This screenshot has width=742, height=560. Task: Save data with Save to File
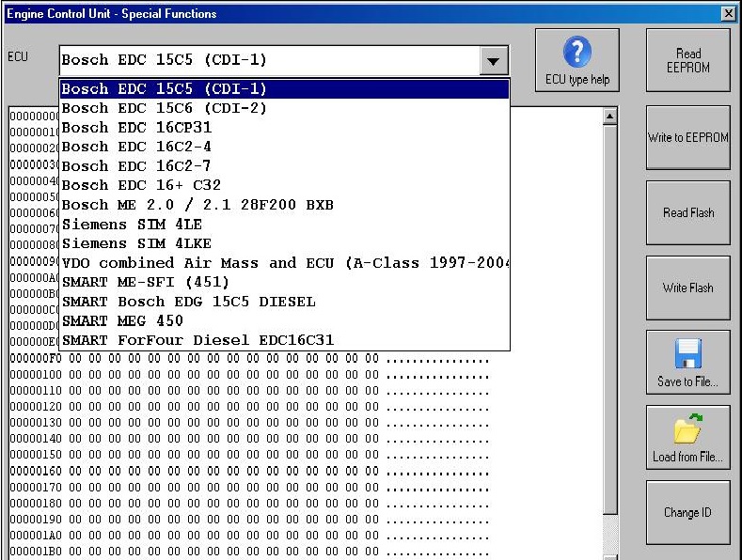tap(687, 363)
